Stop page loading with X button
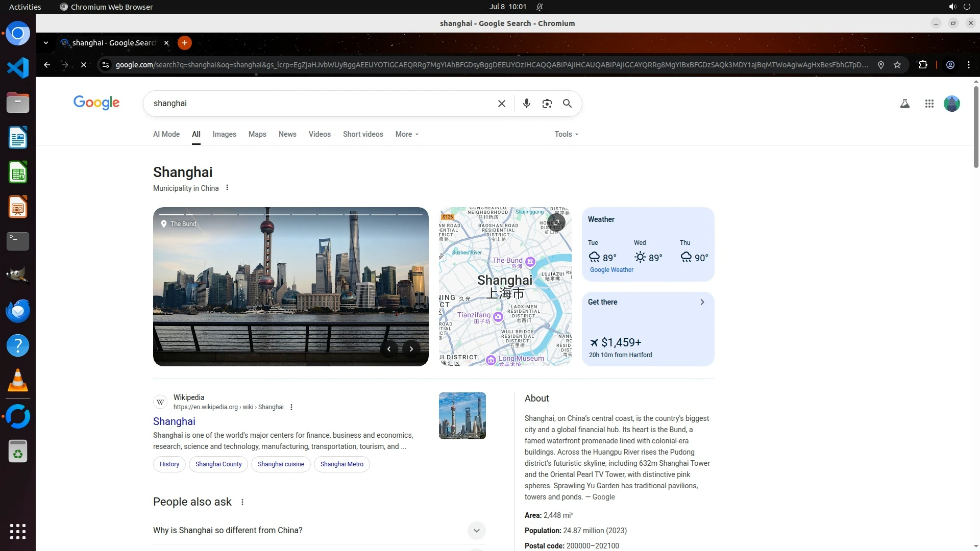The height and width of the screenshot is (551, 980). [84, 65]
